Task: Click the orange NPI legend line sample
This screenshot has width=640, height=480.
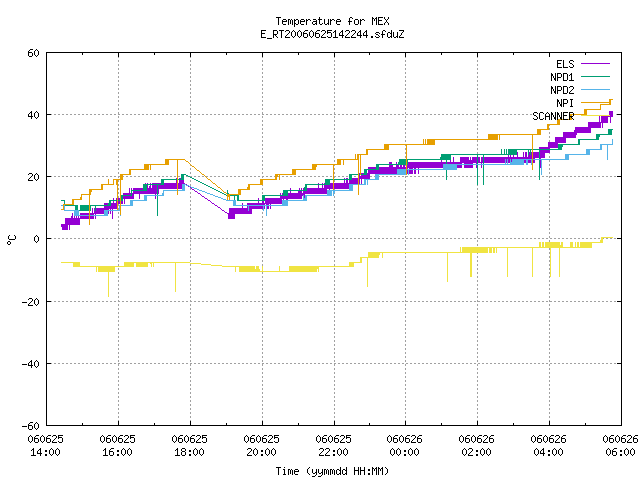Action: pos(595,103)
